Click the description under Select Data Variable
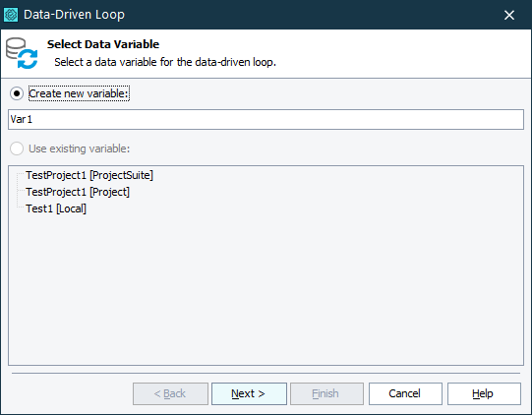The image size is (532, 415). [x=165, y=62]
